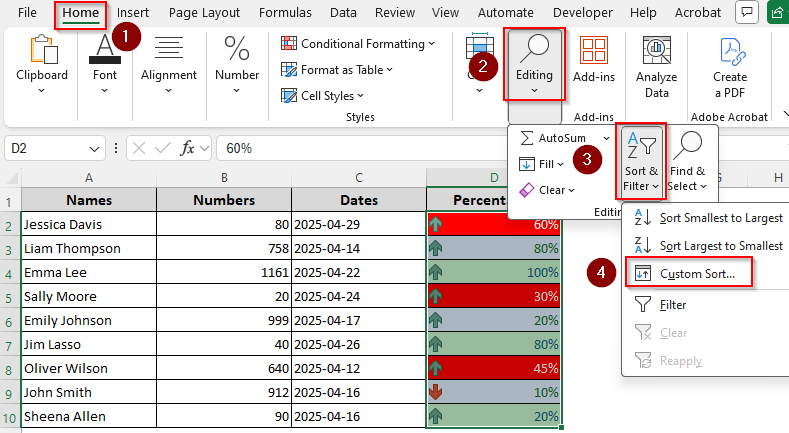Click cell Sheena Allen
The height and width of the screenshot is (433, 789).
tap(89, 416)
